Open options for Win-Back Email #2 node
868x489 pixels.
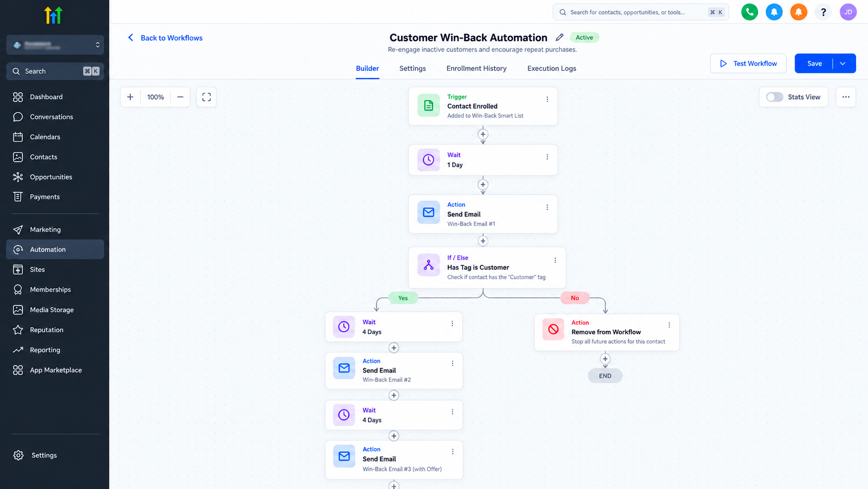pyautogui.click(x=452, y=363)
